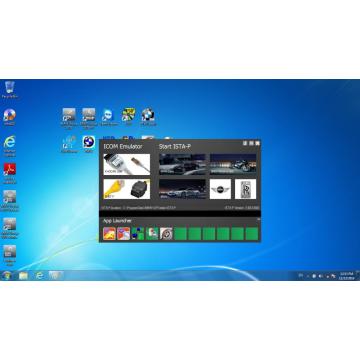
Task: Open the Recycle Bin desktop icon
Action: coord(10,89)
